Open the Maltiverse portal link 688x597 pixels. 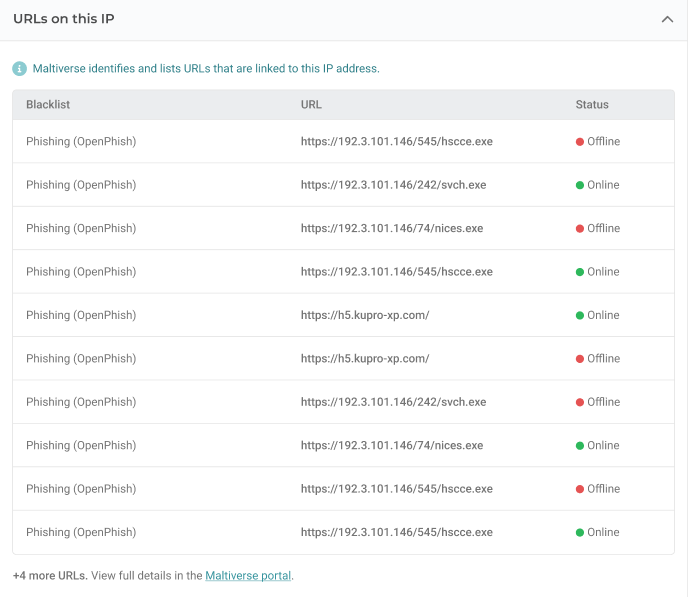pyautogui.click(x=248, y=576)
